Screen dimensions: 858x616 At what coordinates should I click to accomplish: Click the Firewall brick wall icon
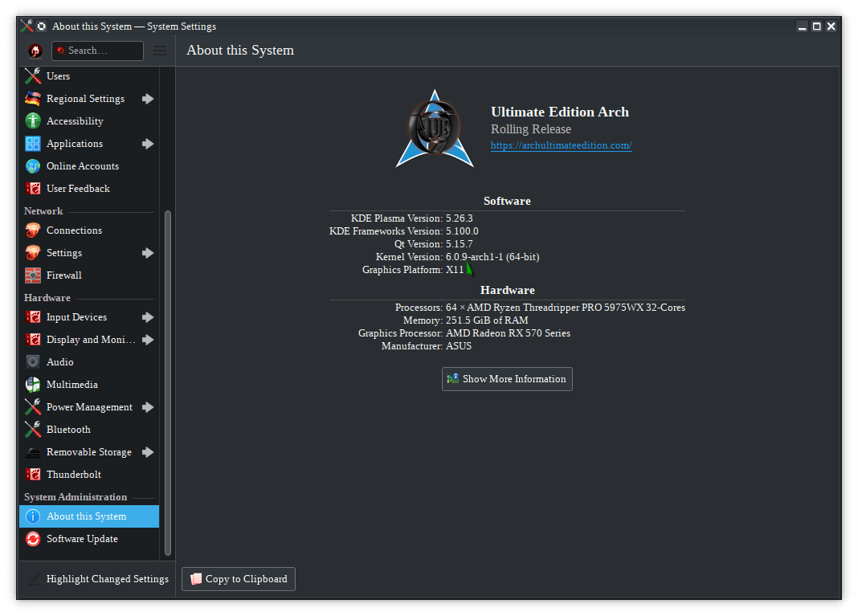33,275
